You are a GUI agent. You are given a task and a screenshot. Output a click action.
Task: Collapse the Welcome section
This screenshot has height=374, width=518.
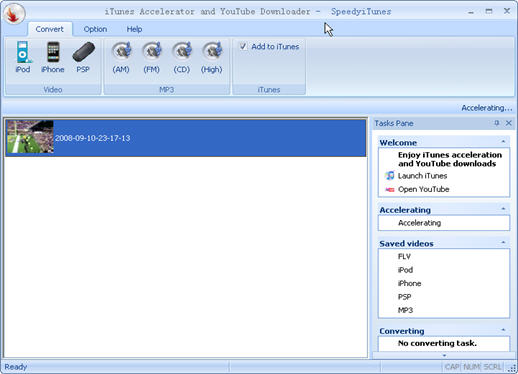tap(503, 142)
